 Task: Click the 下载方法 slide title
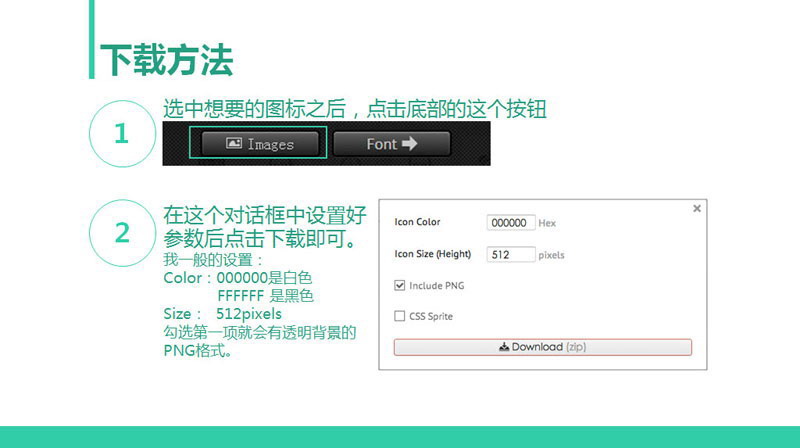coord(167,60)
